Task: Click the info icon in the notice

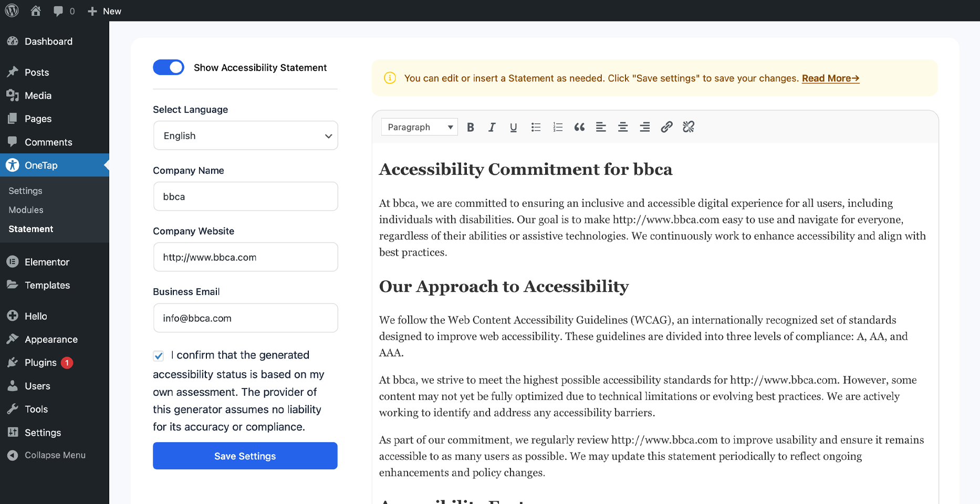Action: [x=390, y=78]
